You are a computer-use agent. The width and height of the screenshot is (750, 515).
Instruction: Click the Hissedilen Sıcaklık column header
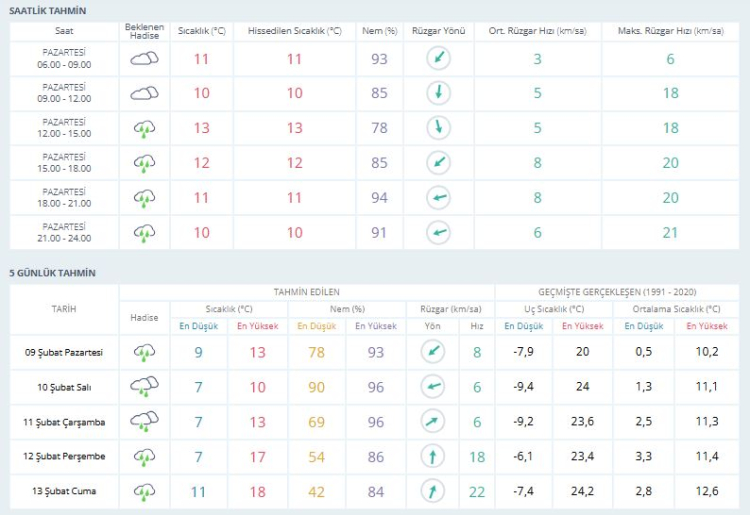(294, 31)
